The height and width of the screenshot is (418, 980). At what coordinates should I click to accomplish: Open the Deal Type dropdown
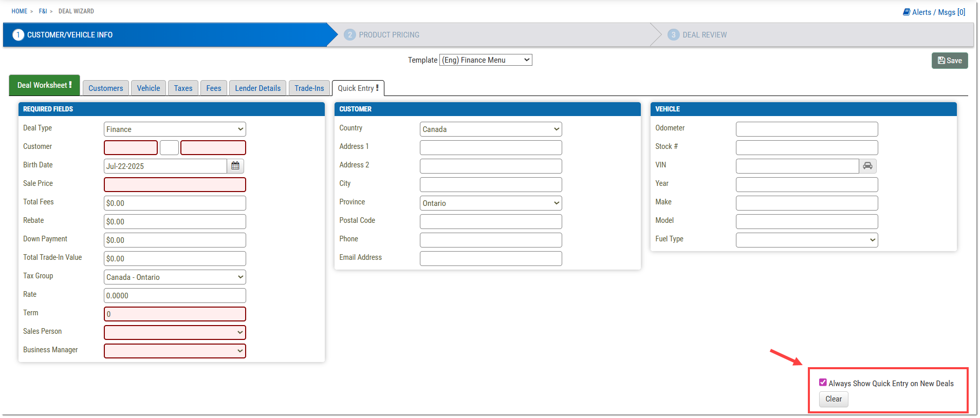[x=175, y=129]
